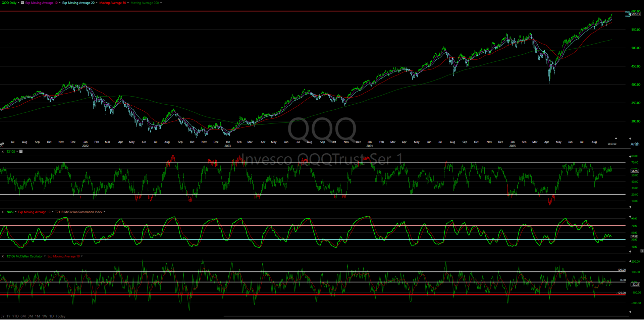This screenshot has height=320, width=644.
Task: Choose the 1M time range
Action: click(x=38, y=316)
